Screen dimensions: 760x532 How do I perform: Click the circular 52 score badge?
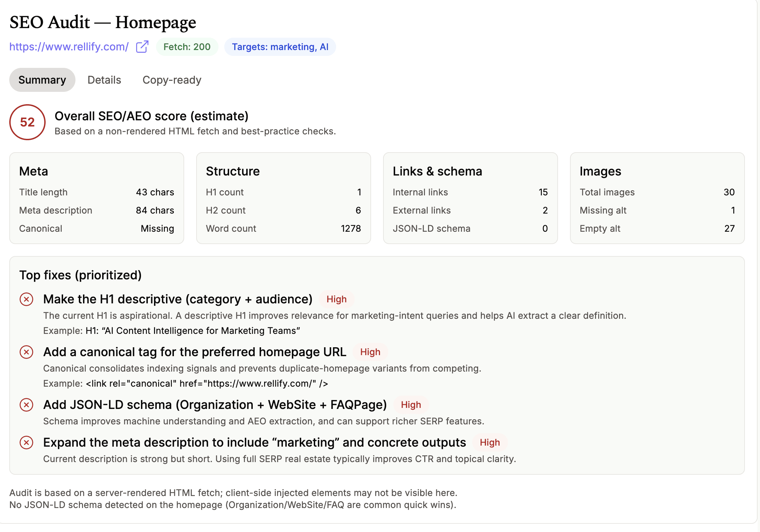tap(27, 122)
